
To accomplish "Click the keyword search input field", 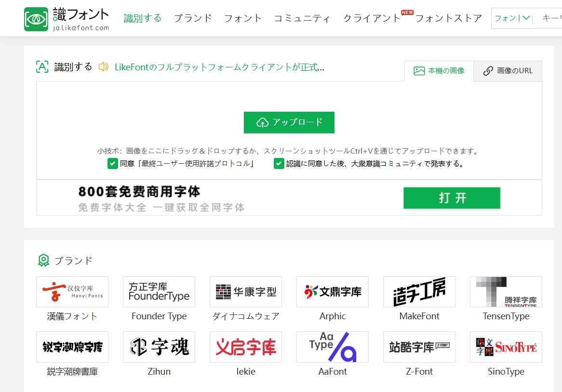I will tap(548, 18).
